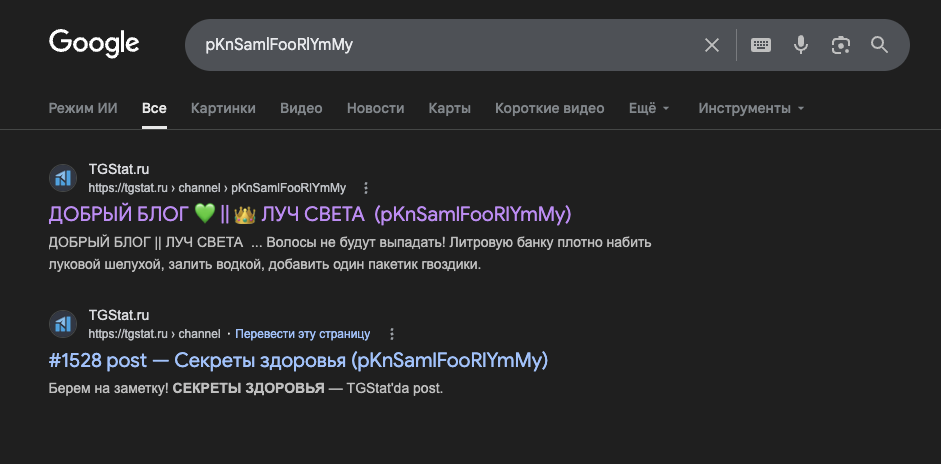Click the Google logo

[94, 44]
